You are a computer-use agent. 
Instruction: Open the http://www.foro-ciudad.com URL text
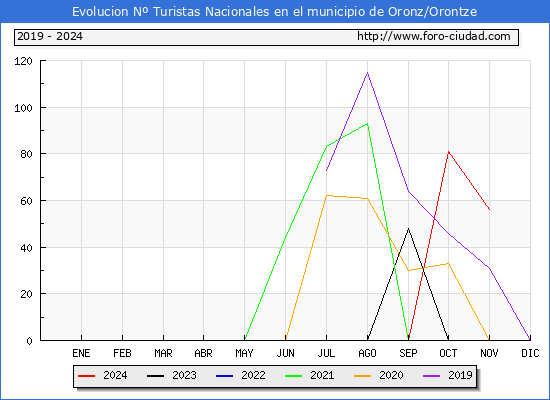pyautogui.click(x=434, y=36)
